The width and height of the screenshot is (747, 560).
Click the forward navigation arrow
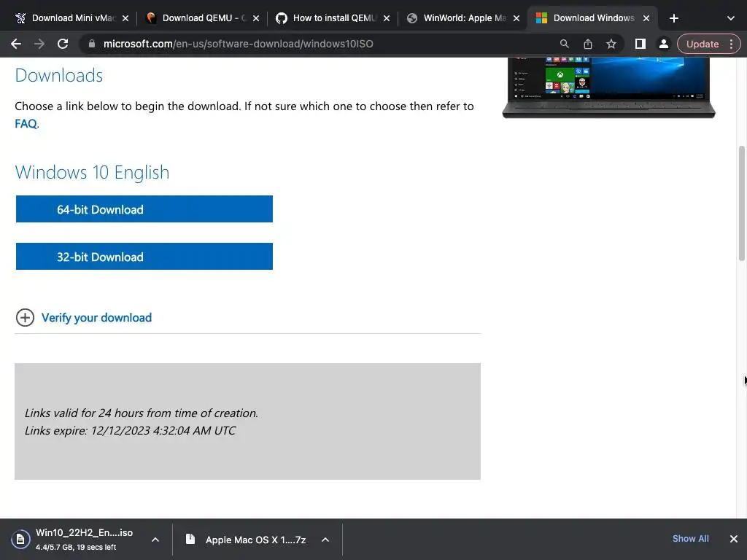coord(39,44)
